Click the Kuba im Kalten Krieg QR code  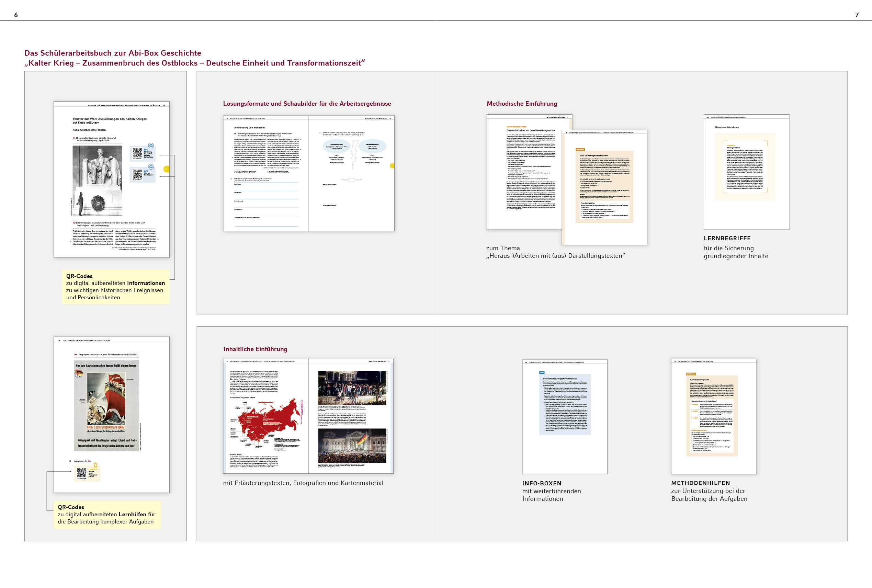coord(137,153)
